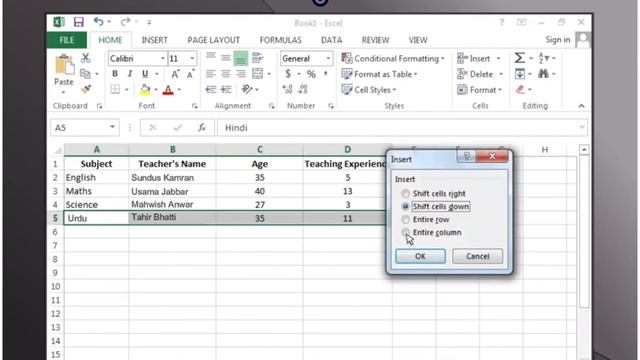The image size is (640, 360).
Task: Click the Copy icon in Clipboard group
Action: (x=85, y=74)
